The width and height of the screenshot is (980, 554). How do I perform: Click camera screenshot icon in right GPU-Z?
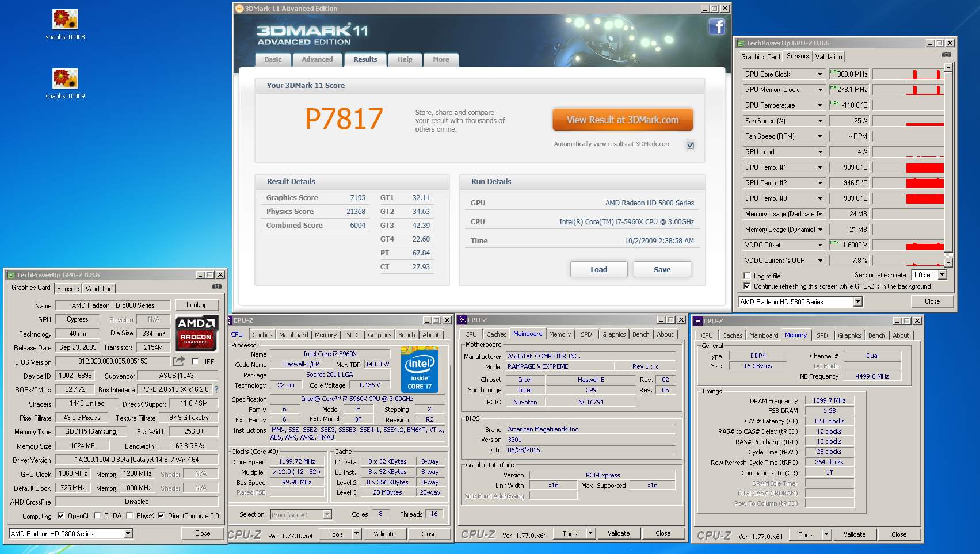click(x=946, y=54)
